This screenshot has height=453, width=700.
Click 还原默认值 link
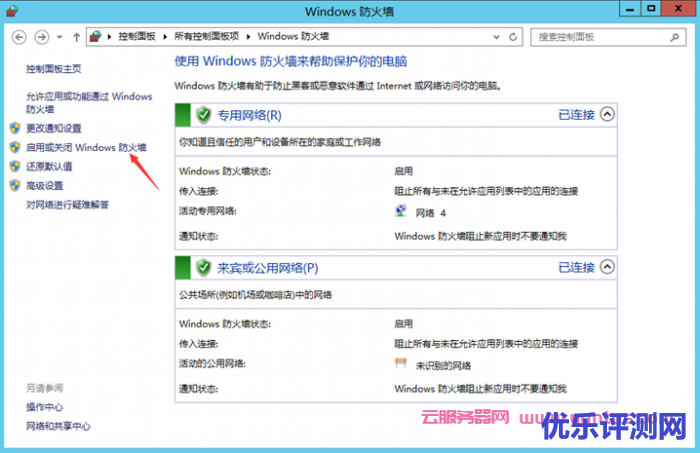(49, 166)
